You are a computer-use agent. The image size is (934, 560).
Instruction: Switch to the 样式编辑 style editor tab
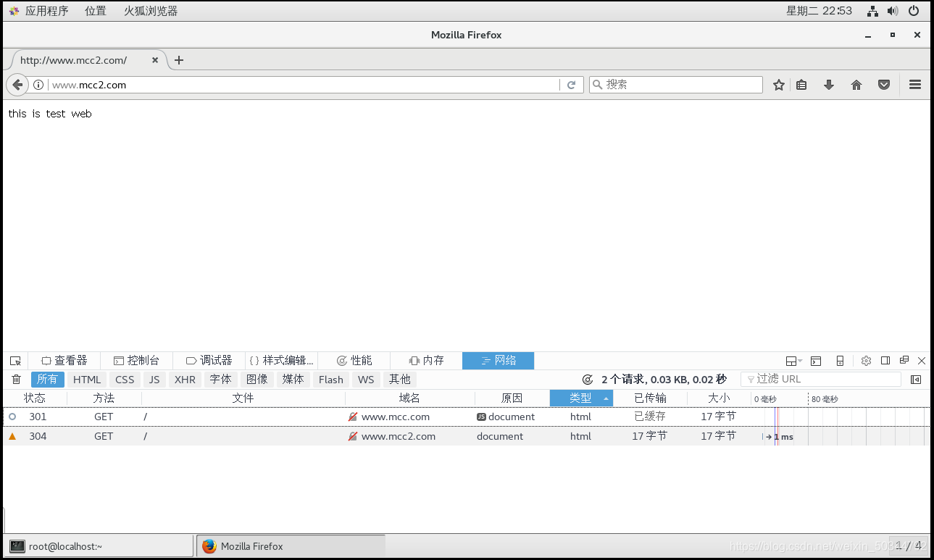pos(281,361)
